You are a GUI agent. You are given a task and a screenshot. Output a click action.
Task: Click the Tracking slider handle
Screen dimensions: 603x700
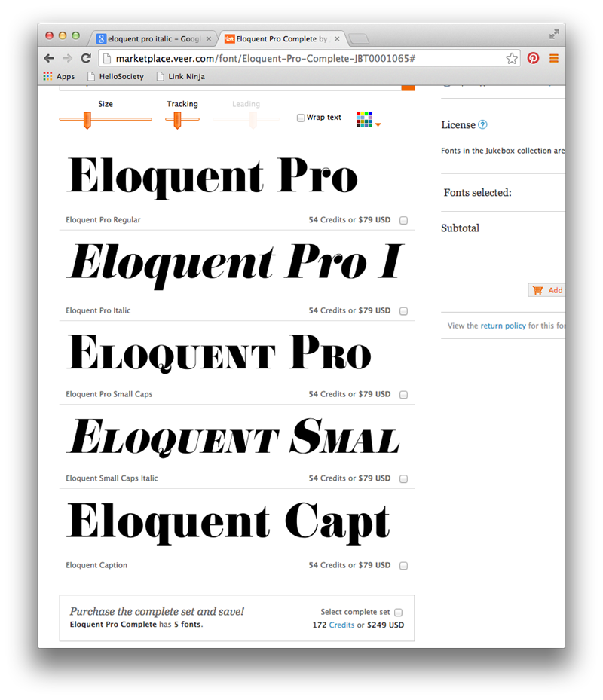[177, 120]
